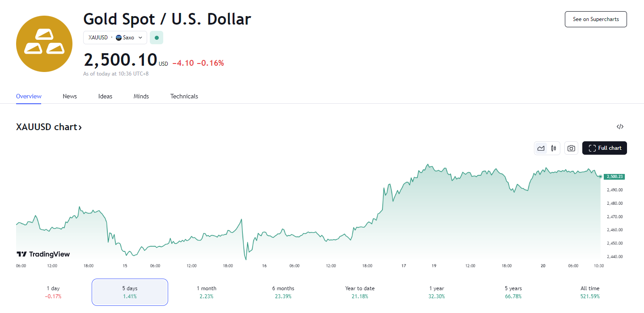Image resolution: width=644 pixels, height=313 pixels.
Task: Take a chart snapshot with camera icon
Action: click(571, 148)
